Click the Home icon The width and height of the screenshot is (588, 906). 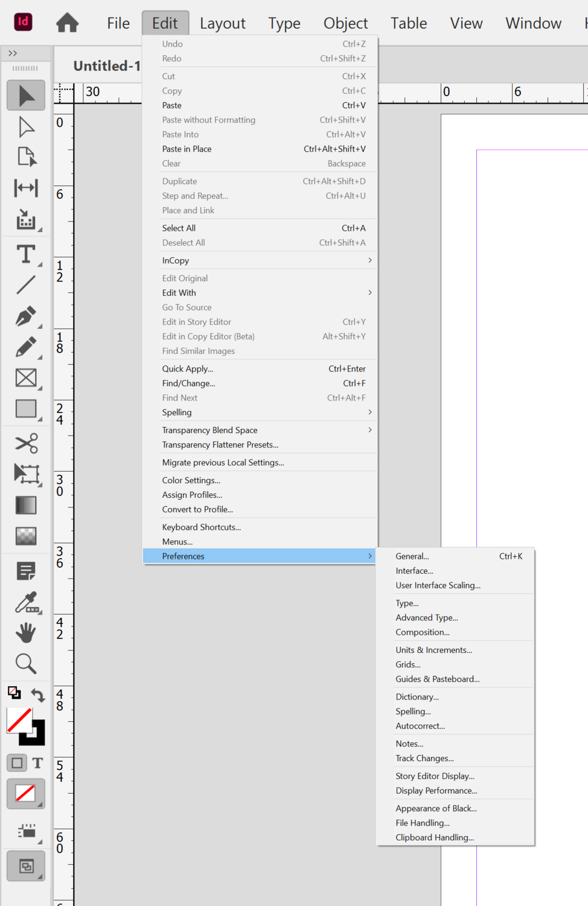[67, 23]
